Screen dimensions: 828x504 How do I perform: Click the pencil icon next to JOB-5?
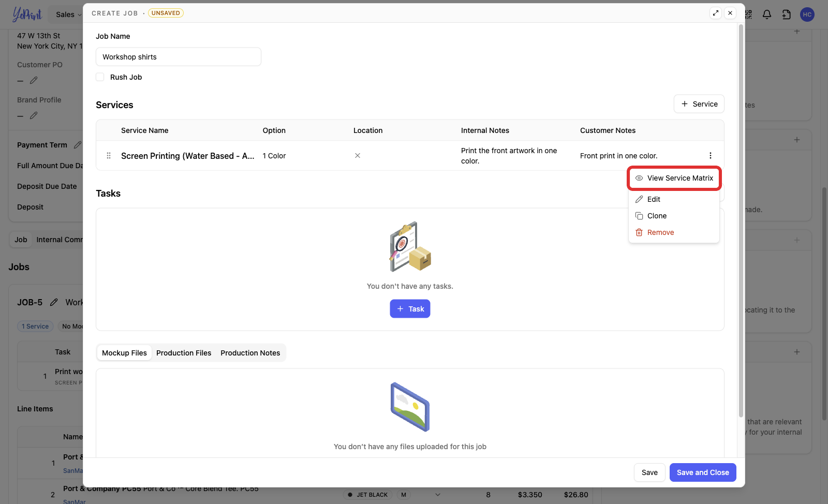click(x=54, y=302)
